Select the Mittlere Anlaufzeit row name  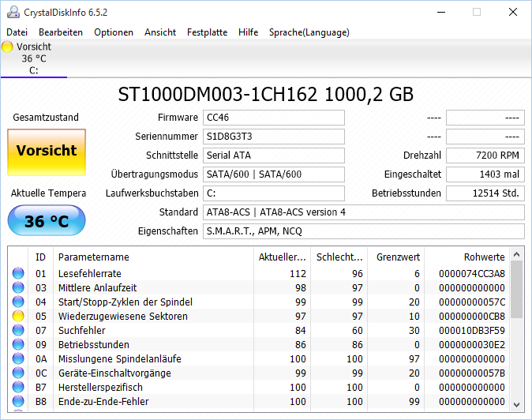(x=97, y=287)
